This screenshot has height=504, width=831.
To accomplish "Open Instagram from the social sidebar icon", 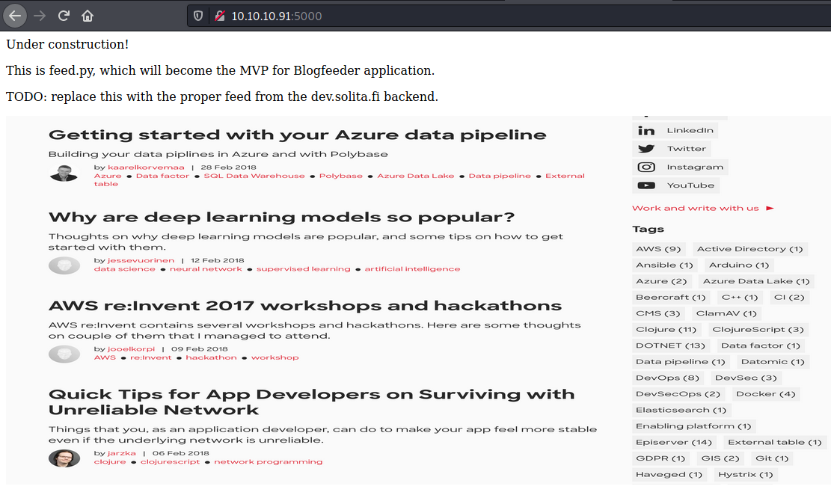I will pyautogui.click(x=646, y=167).
